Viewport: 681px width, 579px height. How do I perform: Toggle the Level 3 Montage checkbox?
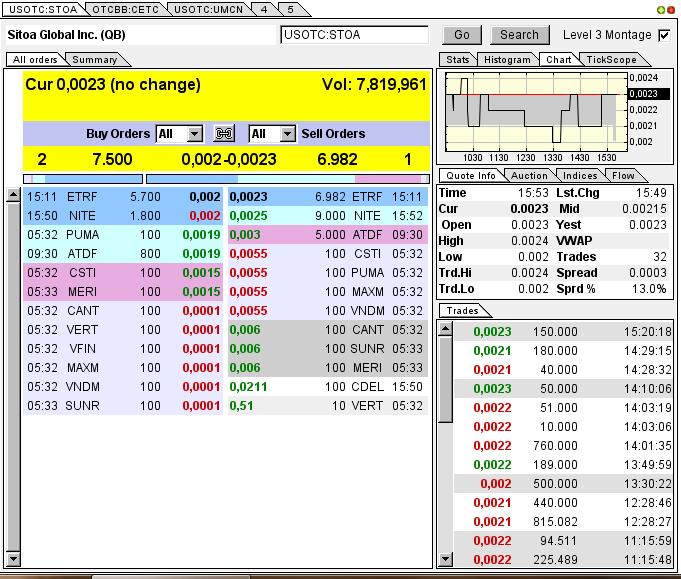665,35
